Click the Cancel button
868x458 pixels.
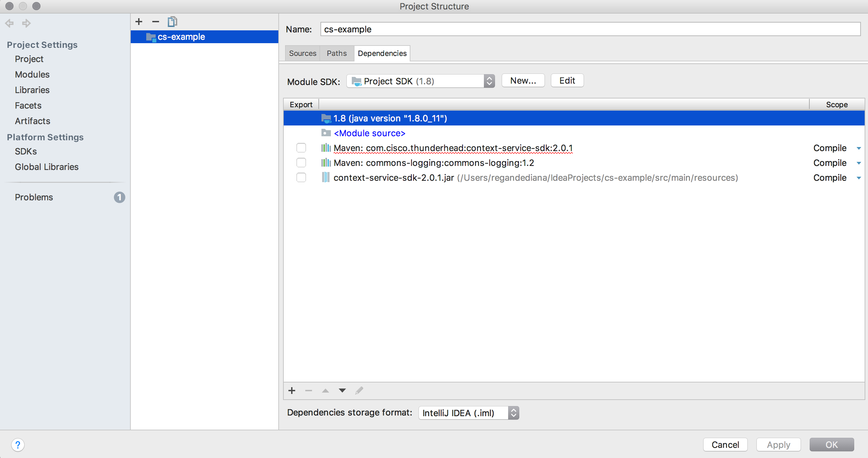coord(725,445)
